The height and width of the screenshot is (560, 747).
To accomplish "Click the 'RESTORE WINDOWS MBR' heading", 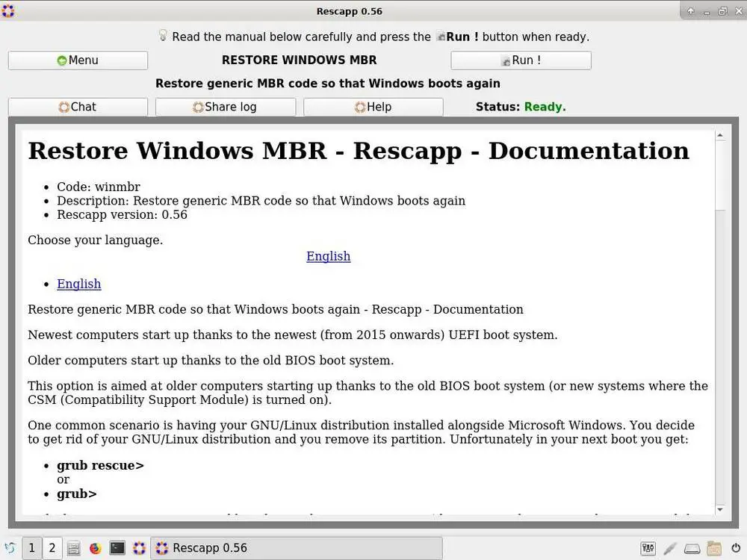I will 300,60.
